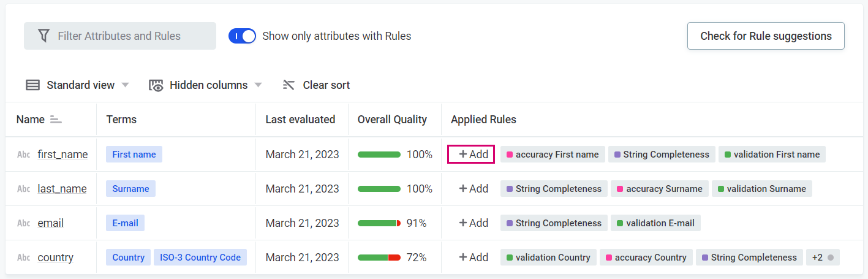Select the ISO-3 Country Code term tag
The height and width of the screenshot is (279, 868).
tap(200, 258)
